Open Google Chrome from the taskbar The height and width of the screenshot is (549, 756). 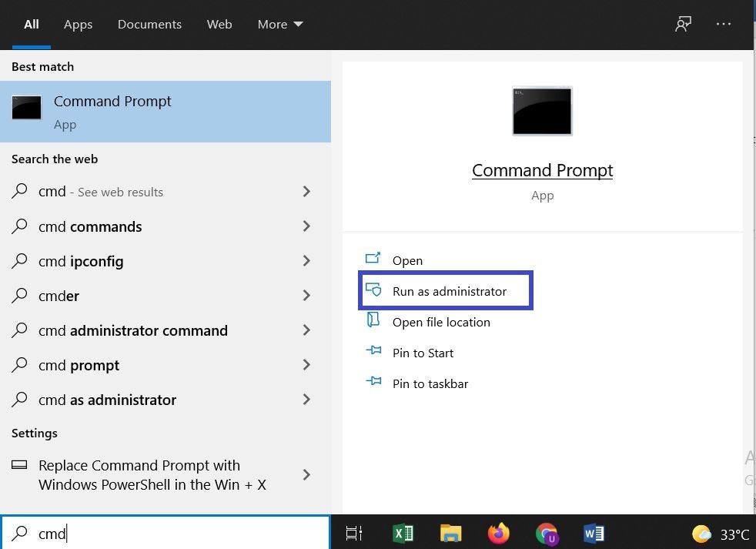click(547, 534)
